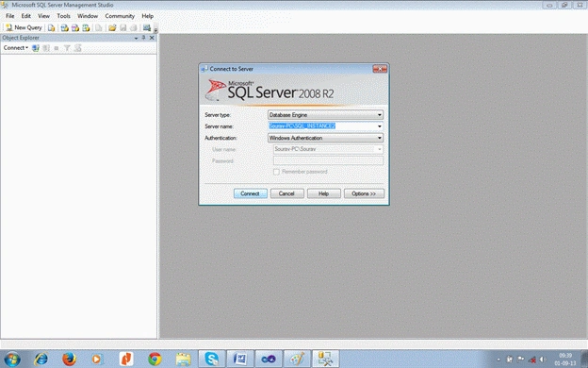Open Internet Explorer from taskbar
The width and height of the screenshot is (588, 368).
click(x=41, y=359)
